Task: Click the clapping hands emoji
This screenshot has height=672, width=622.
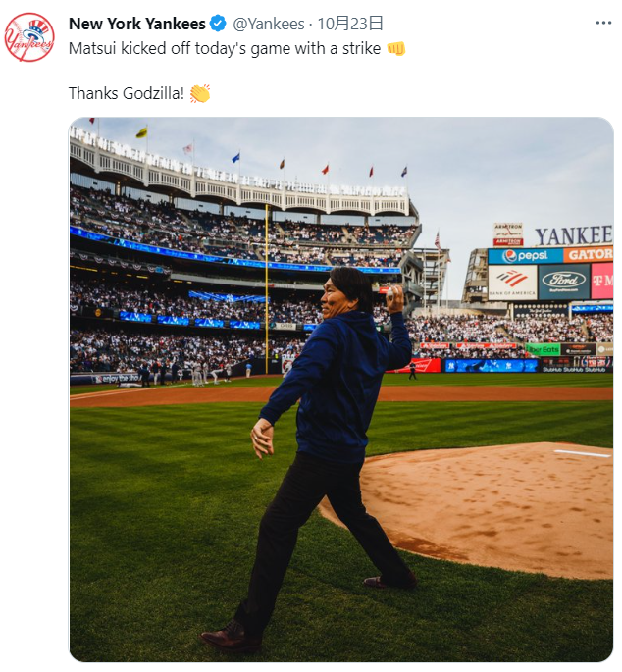Action: (x=200, y=93)
